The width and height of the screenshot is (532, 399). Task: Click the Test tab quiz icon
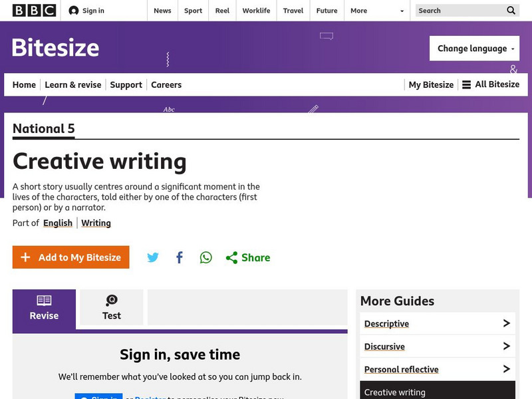click(112, 301)
